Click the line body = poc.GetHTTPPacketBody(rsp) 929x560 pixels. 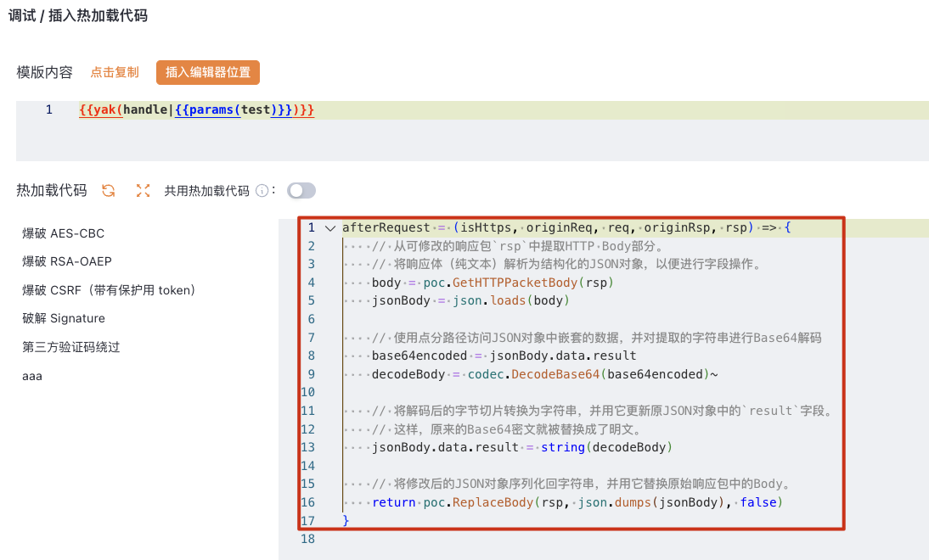pyautogui.click(x=493, y=283)
